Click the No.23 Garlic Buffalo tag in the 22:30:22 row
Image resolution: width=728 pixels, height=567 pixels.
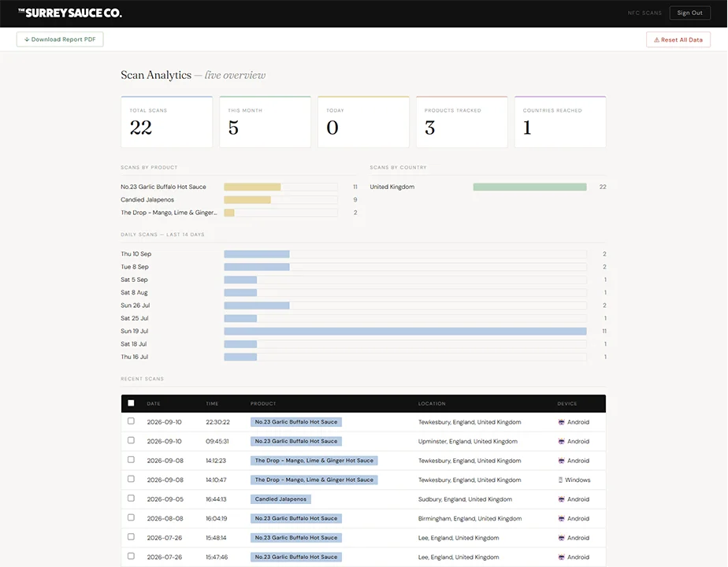(296, 422)
